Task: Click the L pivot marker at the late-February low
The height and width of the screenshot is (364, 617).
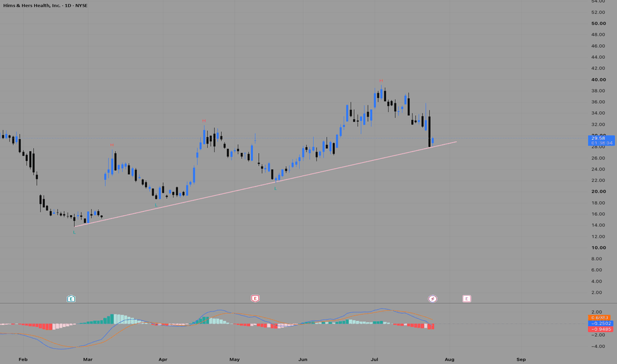Action: (74, 232)
